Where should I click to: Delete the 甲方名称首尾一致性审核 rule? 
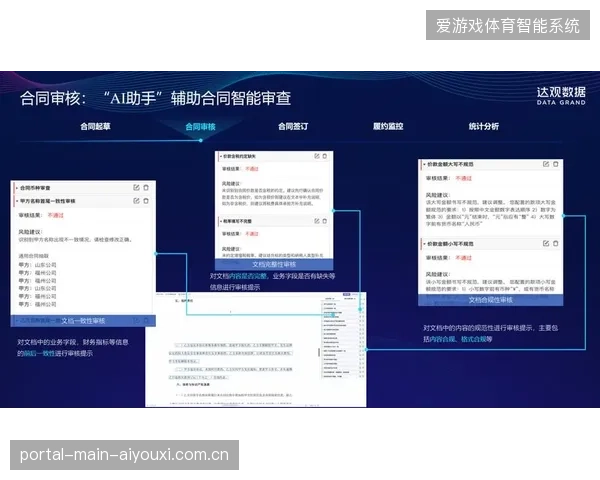click(x=146, y=201)
